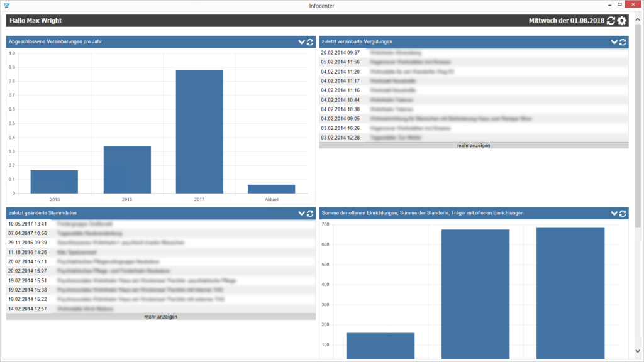Screen dimensions: 644x362
Task: Collapse the Abgeschlossene Vereinbarungen pro Jahr panel
Action: pos(301,42)
